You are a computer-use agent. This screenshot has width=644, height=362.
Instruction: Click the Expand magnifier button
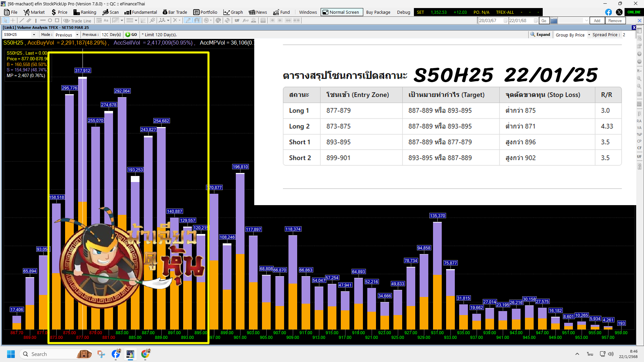tap(540, 35)
